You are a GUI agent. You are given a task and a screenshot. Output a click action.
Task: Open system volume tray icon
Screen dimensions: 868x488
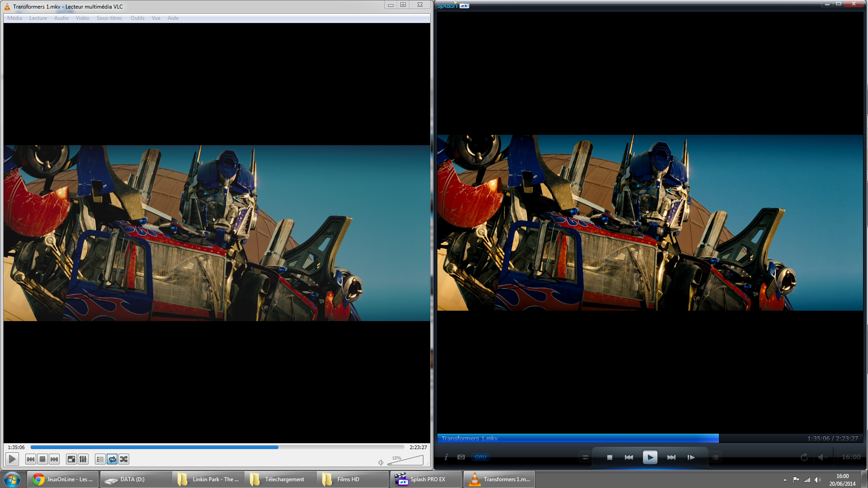tap(818, 480)
